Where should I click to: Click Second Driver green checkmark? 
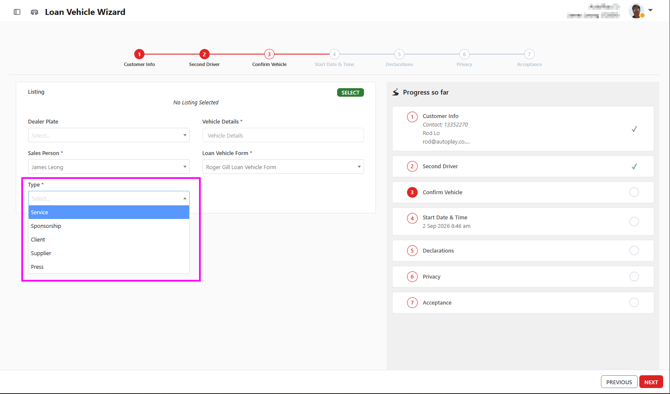click(x=634, y=166)
